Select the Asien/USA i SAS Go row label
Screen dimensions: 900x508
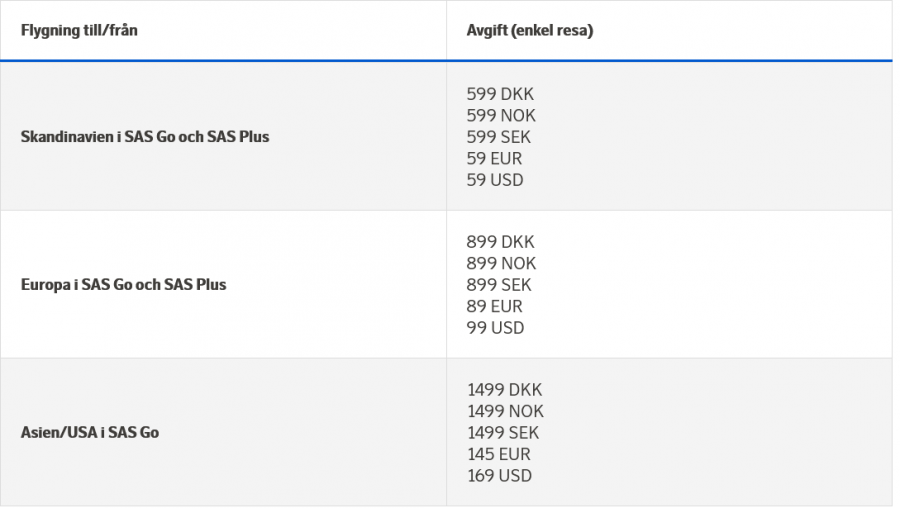pos(90,433)
